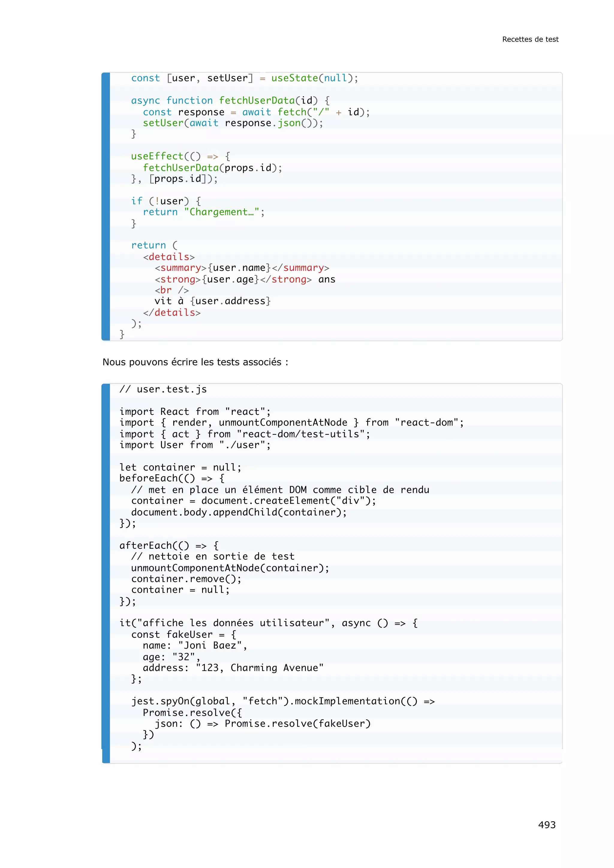The image size is (614, 868).
Task: Click the import line with 'unmountComponentAtNode } from "react-dom"'
Action: (291, 423)
